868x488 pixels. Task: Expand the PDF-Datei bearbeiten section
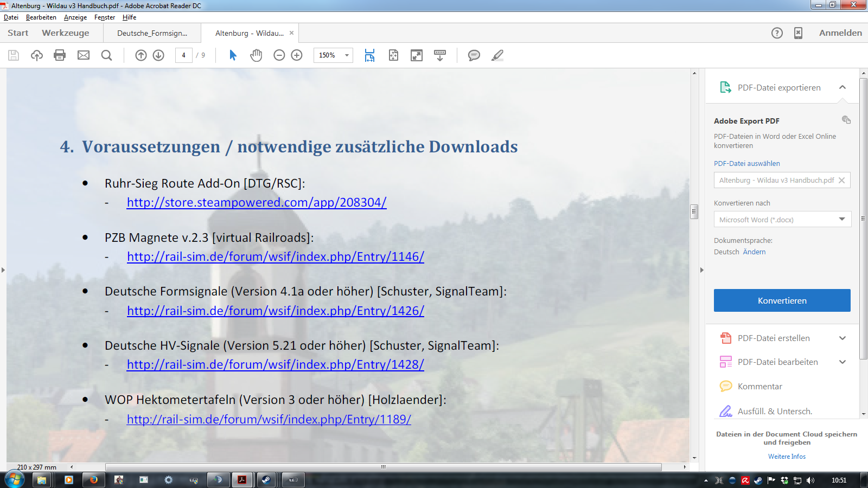[843, 362]
